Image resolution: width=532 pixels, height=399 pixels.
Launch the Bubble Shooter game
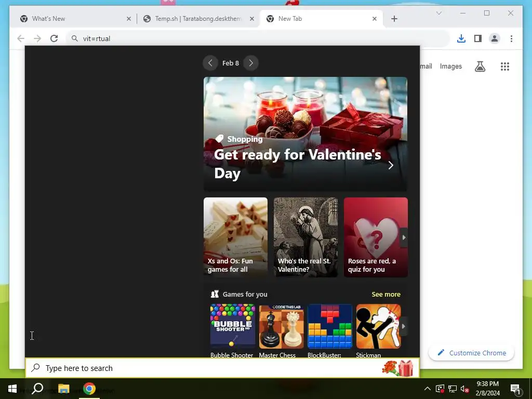click(x=232, y=331)
